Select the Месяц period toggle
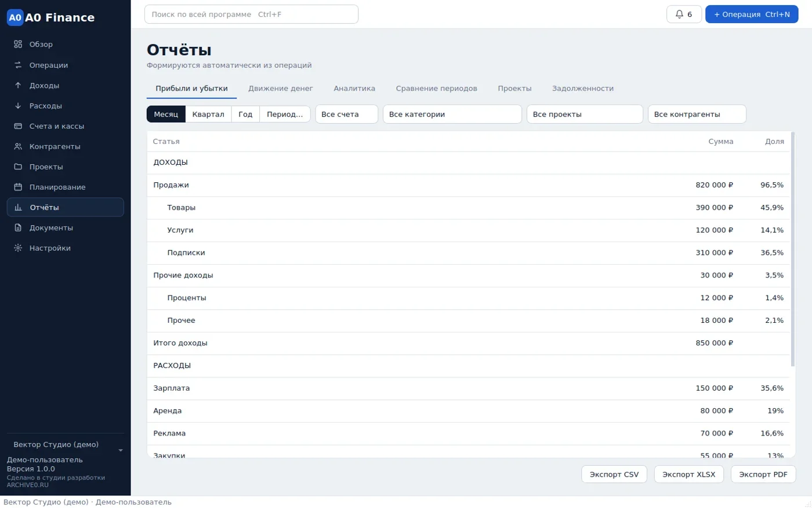The height and width of the screenshot is (508, 812). click(x=166, y=114)
